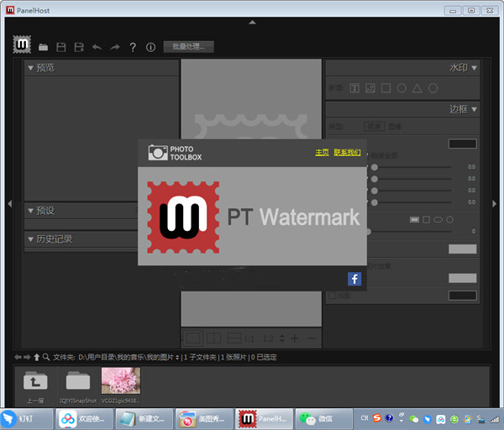Set zoom to 1:2
Viewport: 504px width, 430px height.
pyautogui.click(x=268, y=338)
